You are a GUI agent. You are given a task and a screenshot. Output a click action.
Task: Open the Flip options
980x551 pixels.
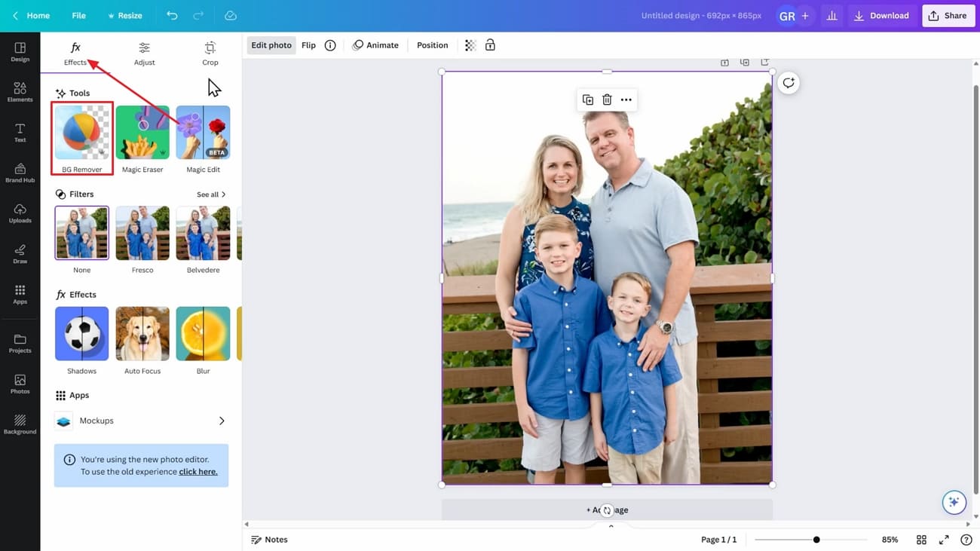pyautogui.click(x=308, y=45)
